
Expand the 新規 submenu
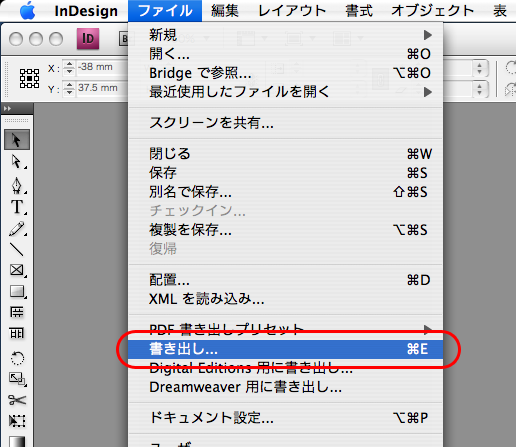tap(286, 35)
